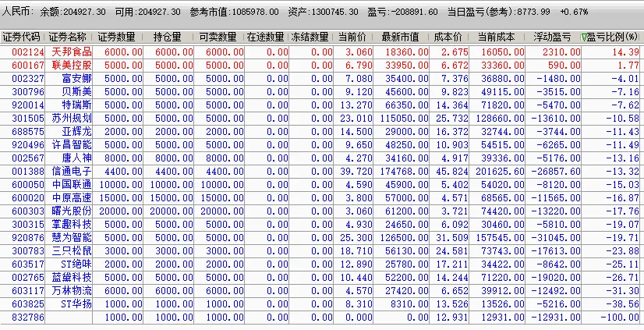Click floating profit value 2310.00
The height and width of the screenshot is (330, 644).
point(561,51)
